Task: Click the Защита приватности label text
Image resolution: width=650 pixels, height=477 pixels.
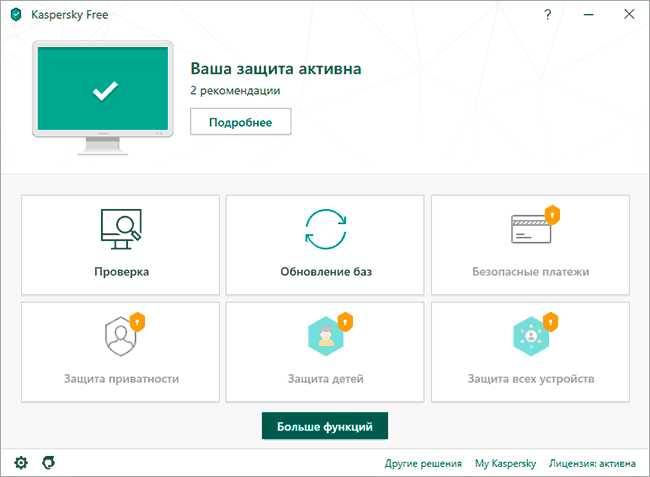Action: pos(121,379)
